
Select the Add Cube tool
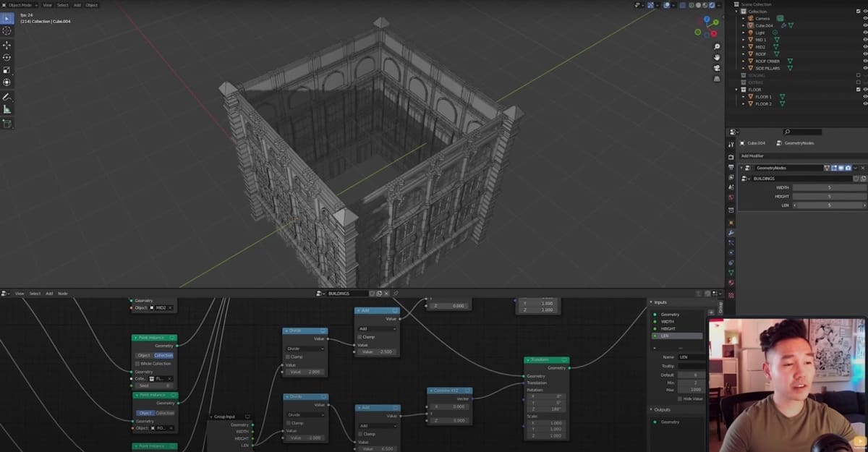(7, 124)
